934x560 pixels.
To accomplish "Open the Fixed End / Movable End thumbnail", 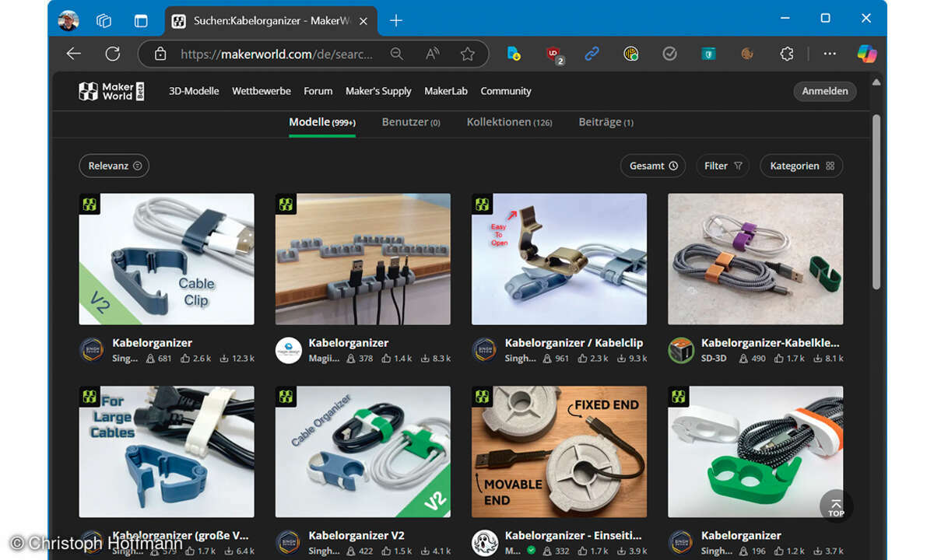I will pyautogui.click(x=559, y=452).
